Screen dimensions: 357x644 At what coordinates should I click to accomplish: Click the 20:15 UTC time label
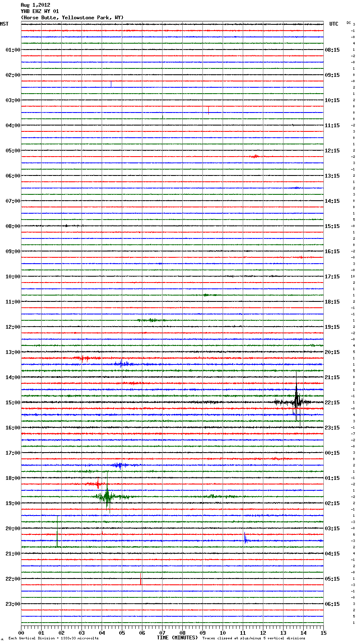pos(332,352)
